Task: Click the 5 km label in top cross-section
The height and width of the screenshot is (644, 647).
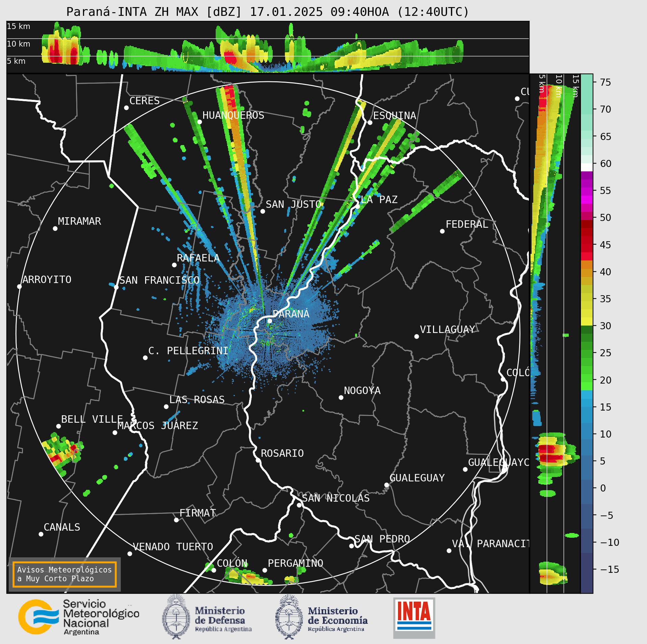Action: 16,61
